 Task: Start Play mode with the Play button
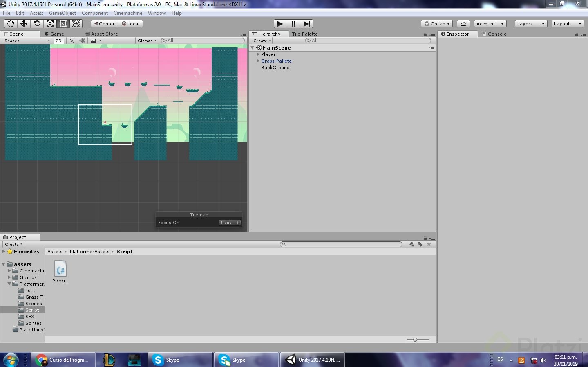(x=280, y=24)
